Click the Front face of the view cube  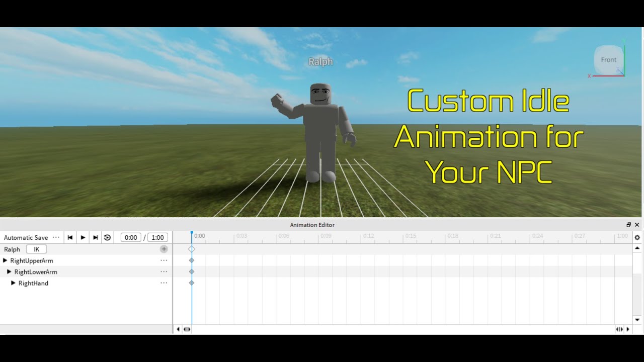pyautogui.click(x=608, y=60)
